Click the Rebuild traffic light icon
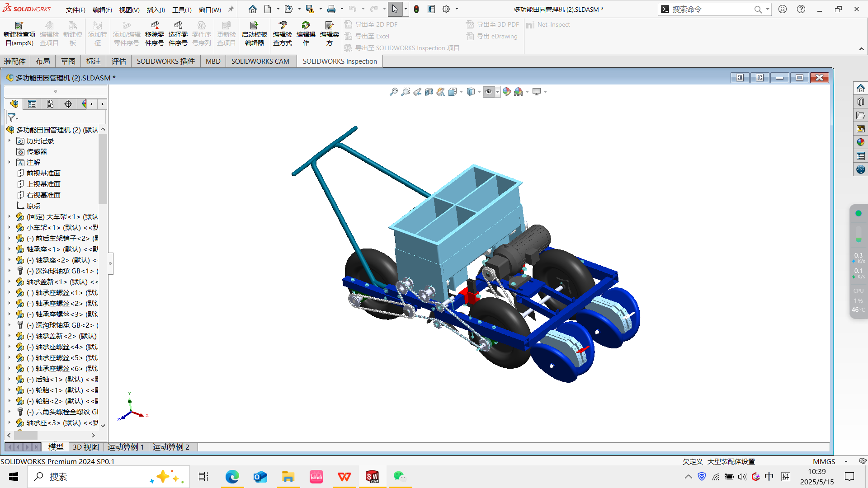 (416, 9)
